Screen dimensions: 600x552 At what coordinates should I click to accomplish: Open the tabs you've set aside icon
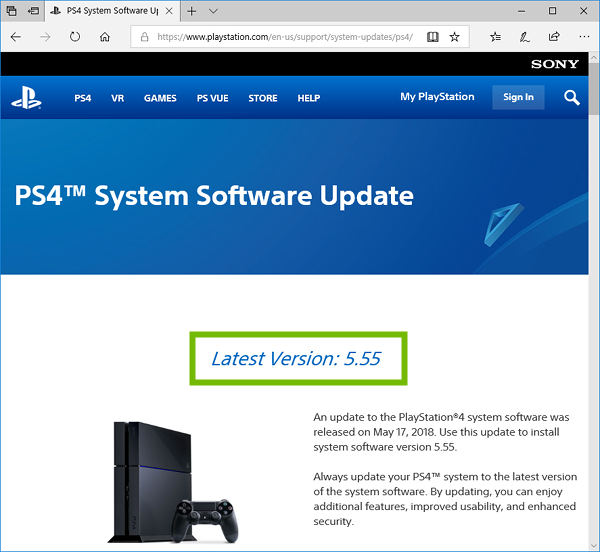[11, 11]
